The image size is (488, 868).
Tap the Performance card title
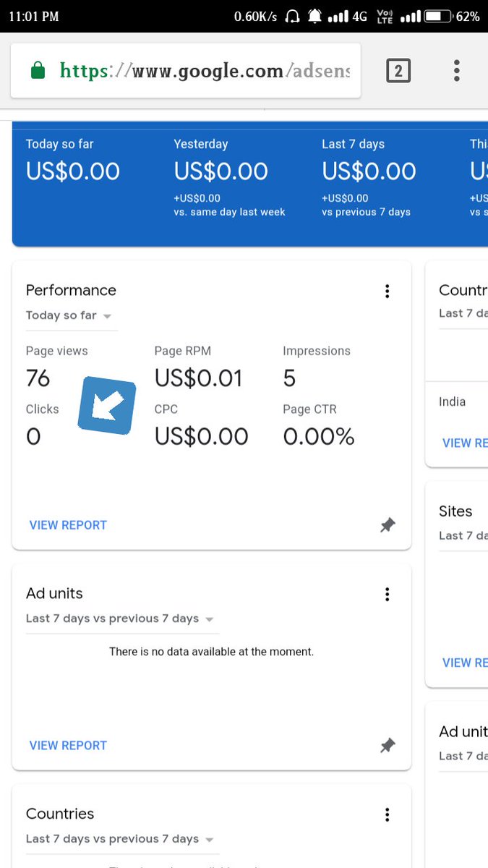click(71, 290)
